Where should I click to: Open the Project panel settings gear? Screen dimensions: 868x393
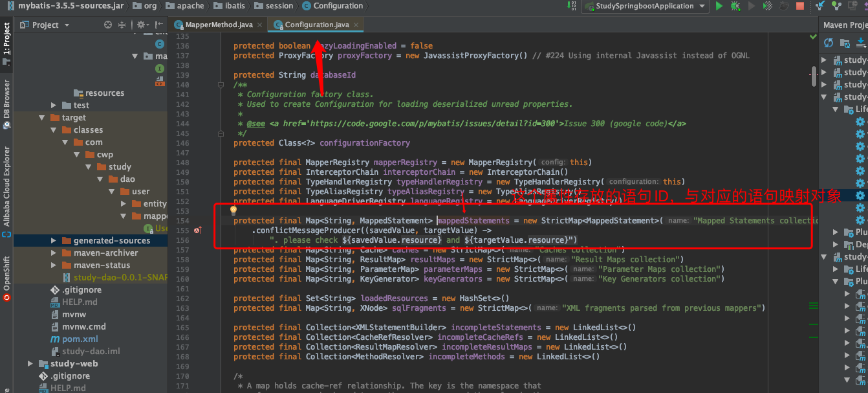[142, 25]
